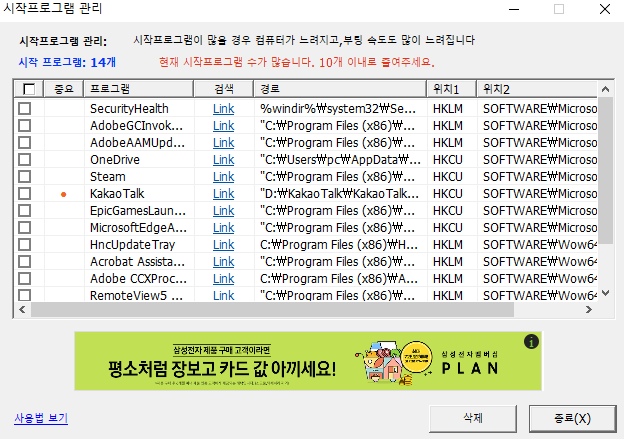624x439 pixels.
Task: Click the 종료(X) exit button
Action: tap(572, 418)
